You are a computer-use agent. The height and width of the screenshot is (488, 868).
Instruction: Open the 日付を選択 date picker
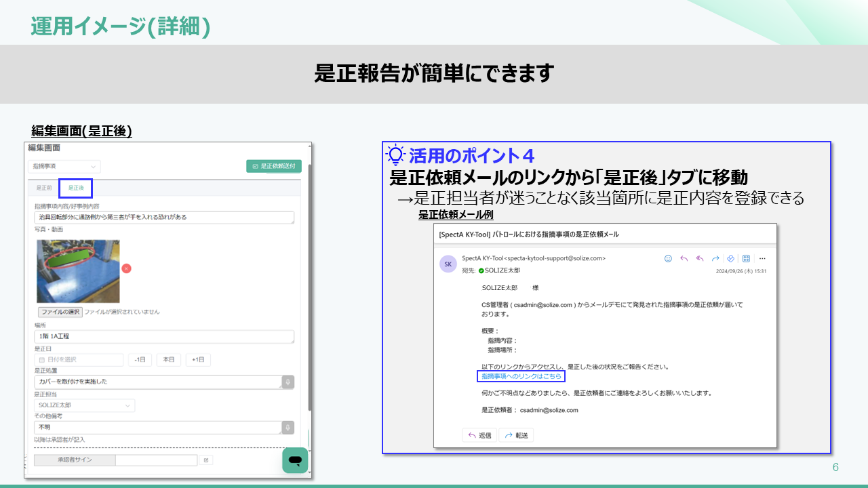[79, 360]
